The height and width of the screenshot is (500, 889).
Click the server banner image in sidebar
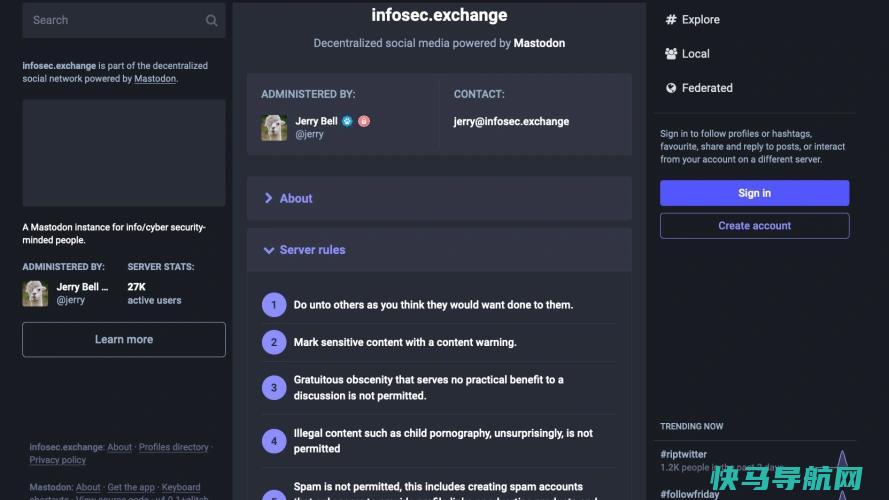point(124,153)
